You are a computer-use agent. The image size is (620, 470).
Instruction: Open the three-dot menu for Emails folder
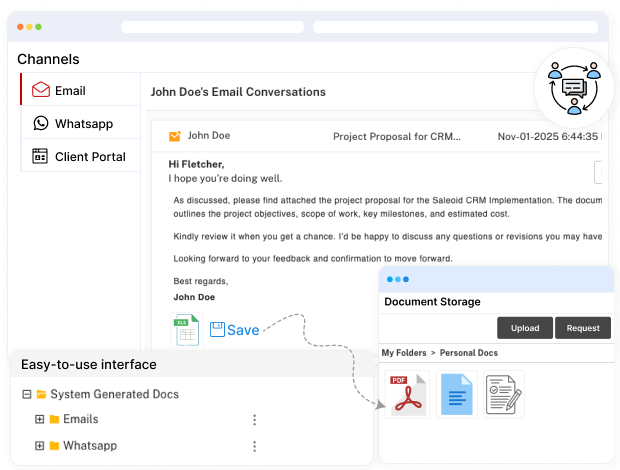point(255,420)
